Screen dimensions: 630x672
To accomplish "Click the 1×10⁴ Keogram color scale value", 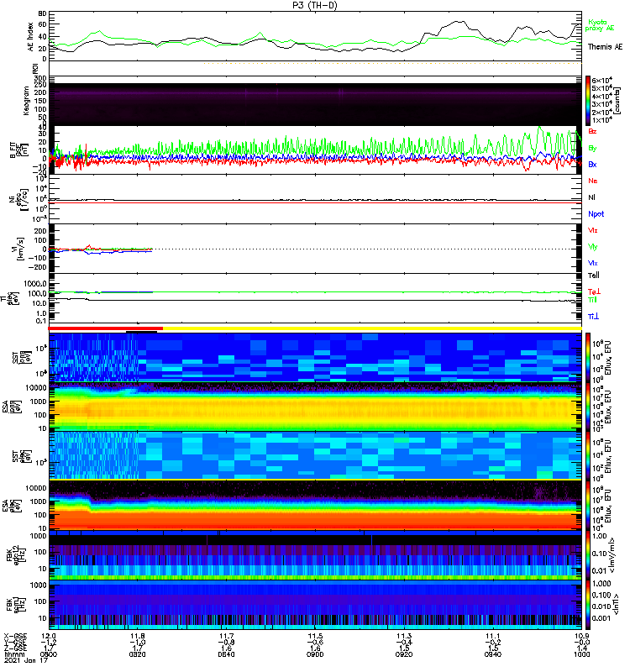I will click(x=601, y=120).
